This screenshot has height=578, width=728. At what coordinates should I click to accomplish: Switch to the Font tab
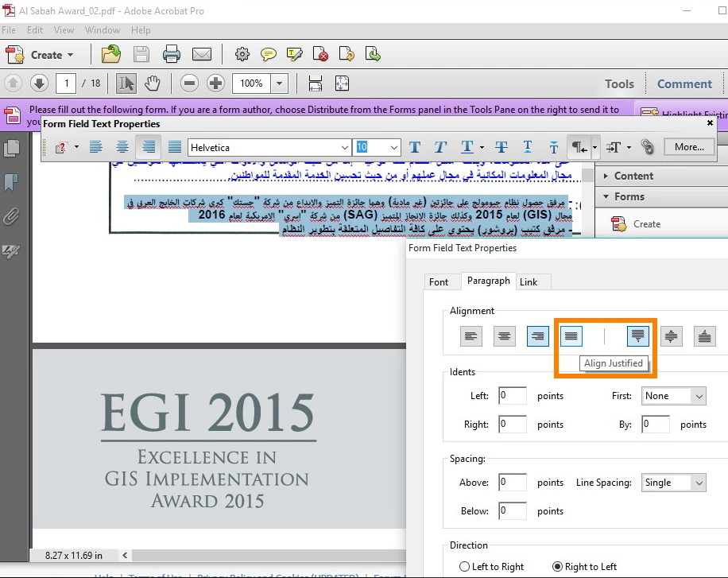[439, 282]
